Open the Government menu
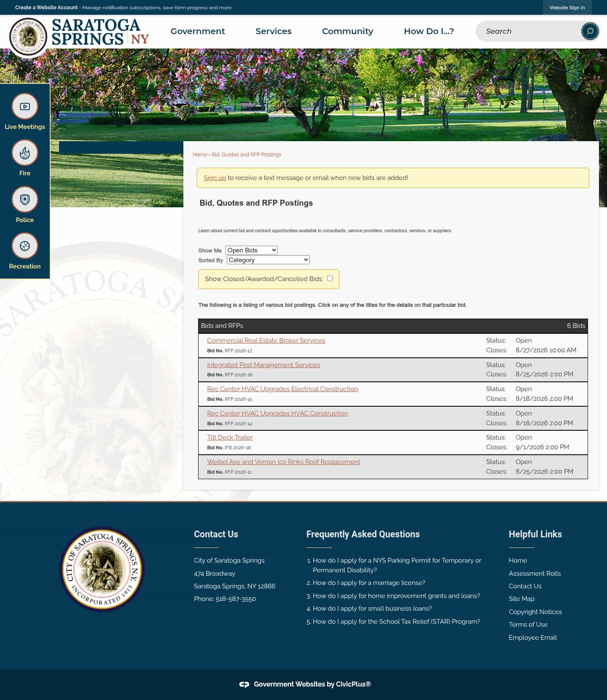Viewport: 607px width, 700px height. pos(198,31)
